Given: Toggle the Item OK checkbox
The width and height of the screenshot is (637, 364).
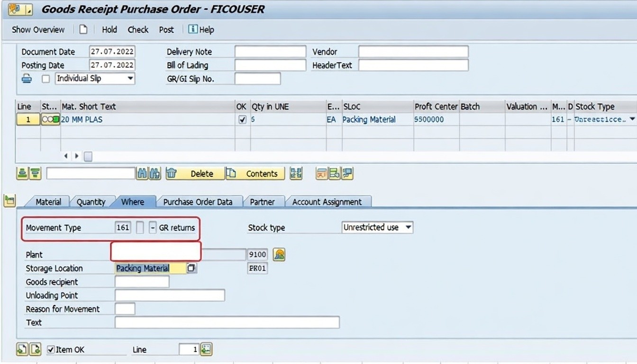Looking at the screenshot, I should pyautogui.click(x=51, y=350).
